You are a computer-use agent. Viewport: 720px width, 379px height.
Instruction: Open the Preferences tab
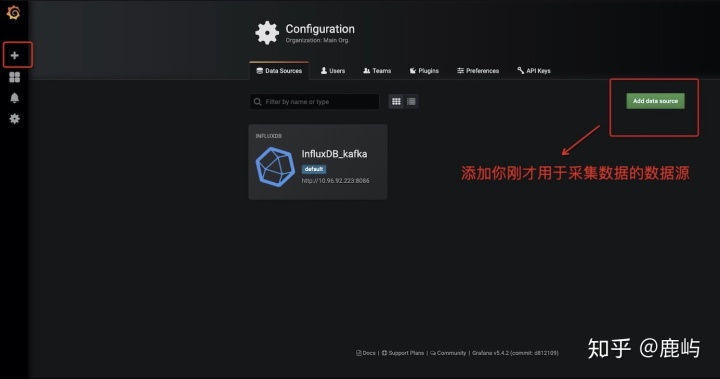tap(478, 71)
